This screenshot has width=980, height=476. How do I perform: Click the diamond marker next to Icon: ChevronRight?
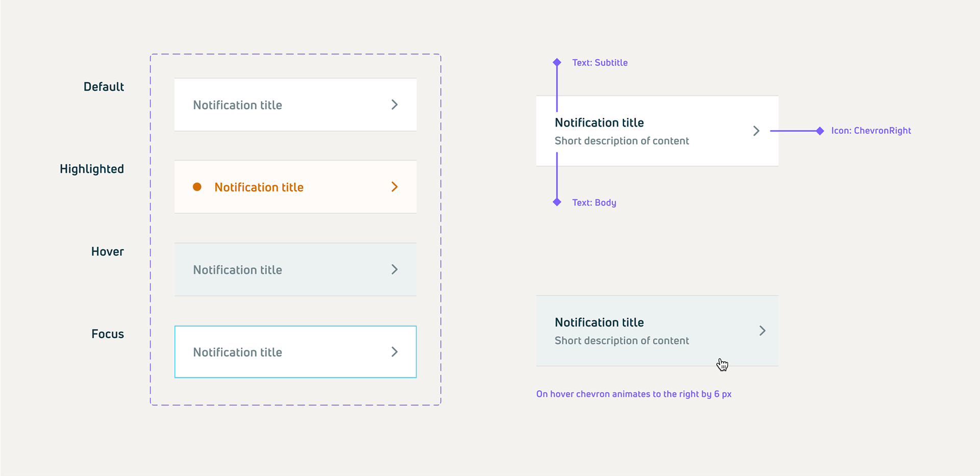[820, 131]
